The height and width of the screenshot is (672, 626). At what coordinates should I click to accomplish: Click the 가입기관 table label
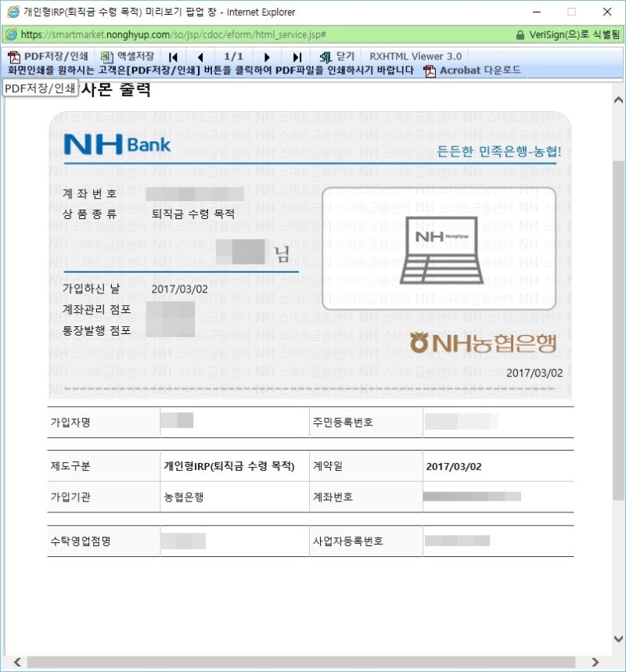pyautogui.click(x=70, y=497)
